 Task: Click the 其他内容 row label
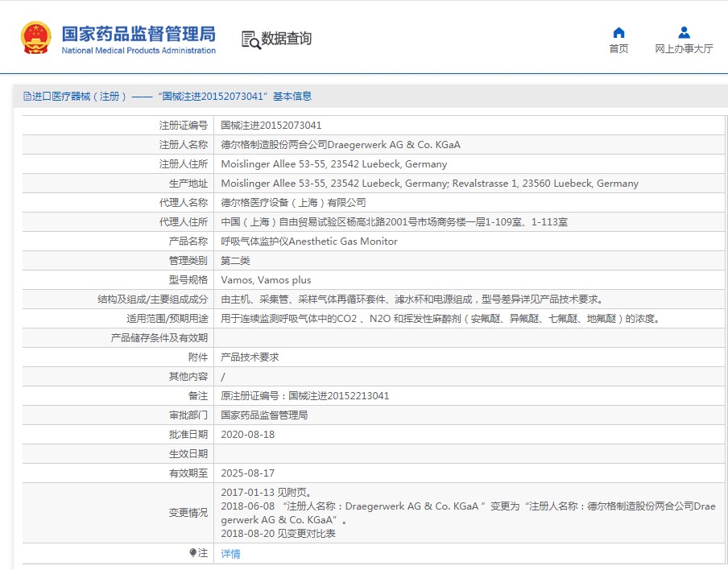[188, 377]
